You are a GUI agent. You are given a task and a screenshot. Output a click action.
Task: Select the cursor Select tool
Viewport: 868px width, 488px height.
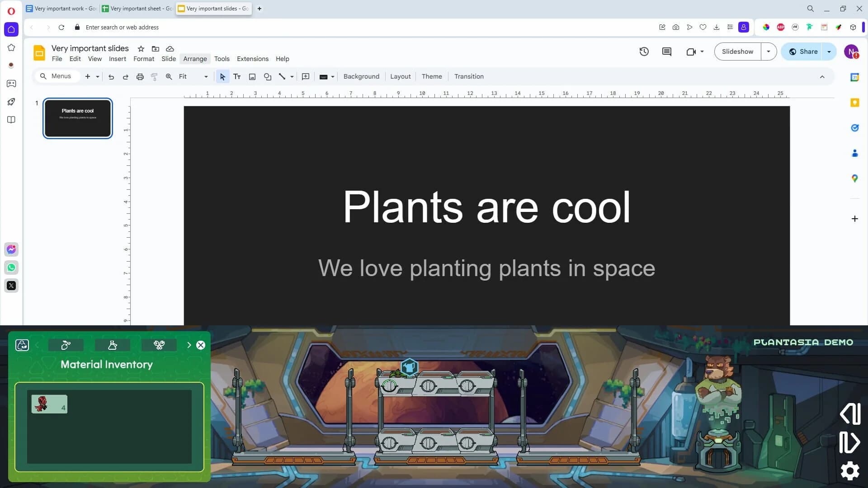[222, 76]
